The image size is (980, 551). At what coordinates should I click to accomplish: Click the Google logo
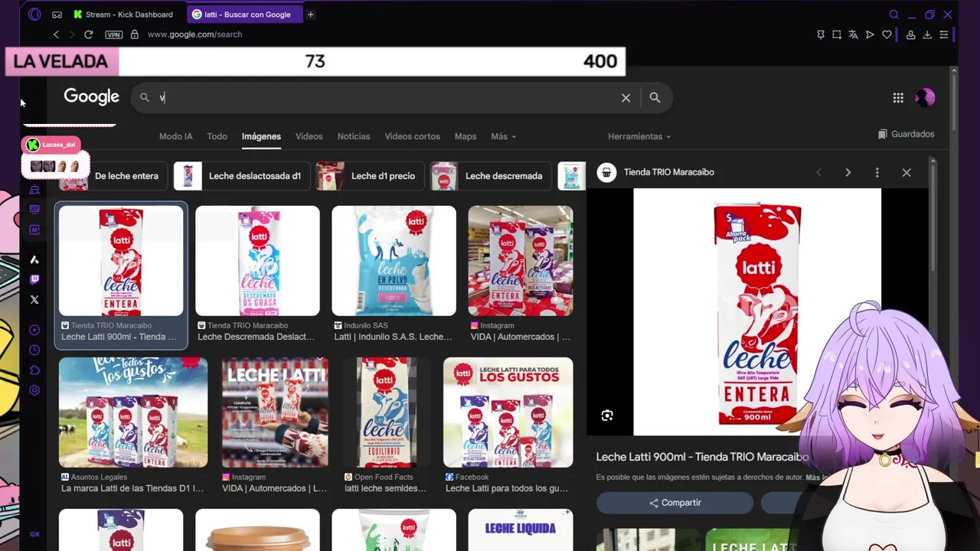point(91,96)
